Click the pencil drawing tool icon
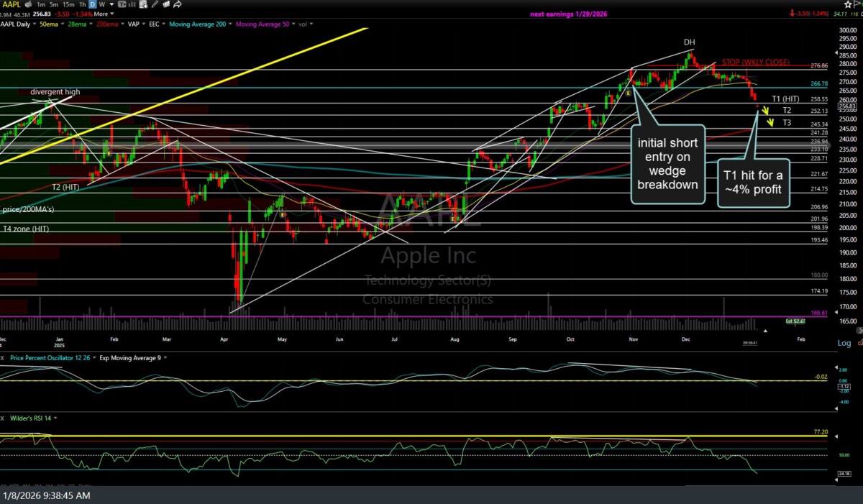 tap(155, 4)
